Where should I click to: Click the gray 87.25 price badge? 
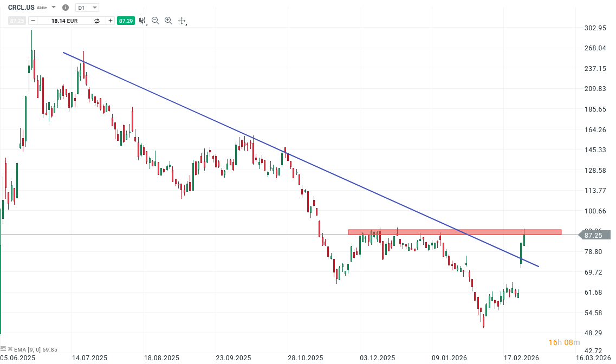click(x=16, y=21)
